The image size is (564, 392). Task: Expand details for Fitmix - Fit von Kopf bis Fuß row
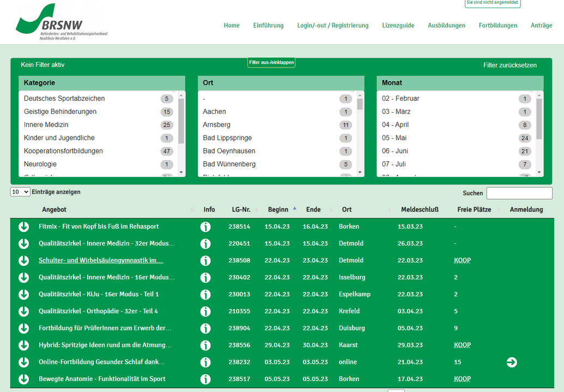point(24,226)
